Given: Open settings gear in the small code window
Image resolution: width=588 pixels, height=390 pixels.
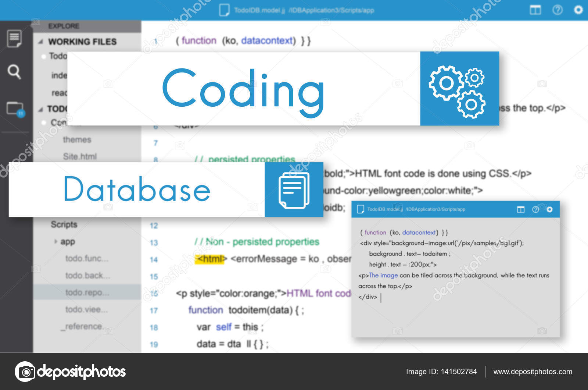Looking at the screenshot, I should 550,209.
